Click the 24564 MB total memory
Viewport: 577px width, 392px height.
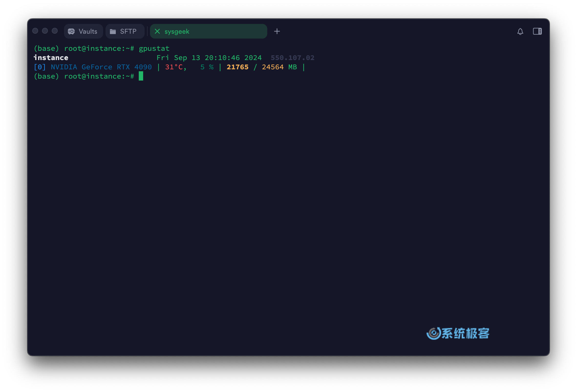(279, 67)
